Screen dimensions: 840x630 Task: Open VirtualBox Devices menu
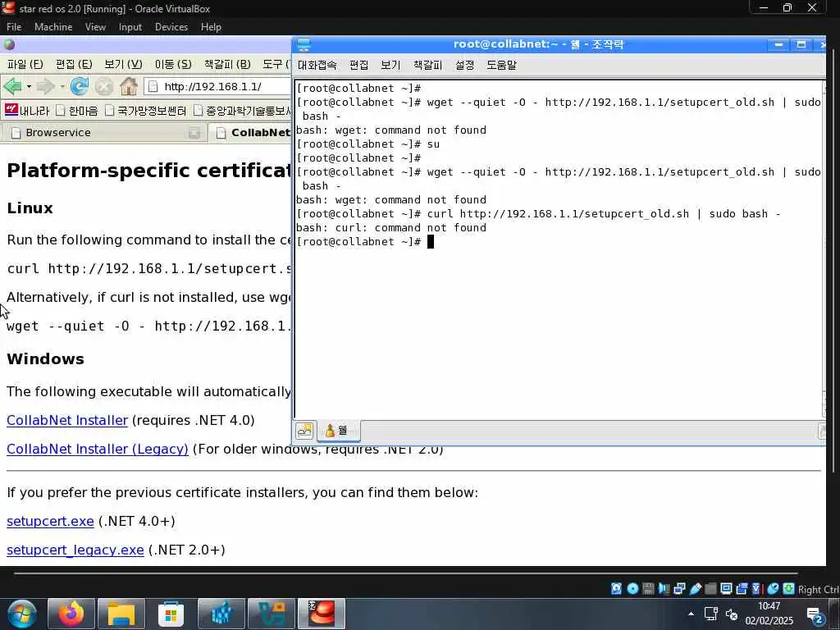coord(171,27)
